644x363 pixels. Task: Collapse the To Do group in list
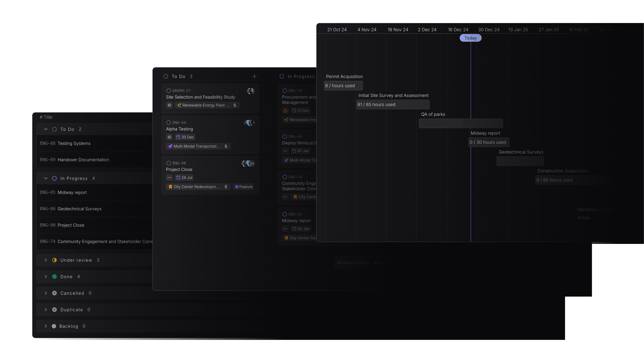[x=46, y=129]
